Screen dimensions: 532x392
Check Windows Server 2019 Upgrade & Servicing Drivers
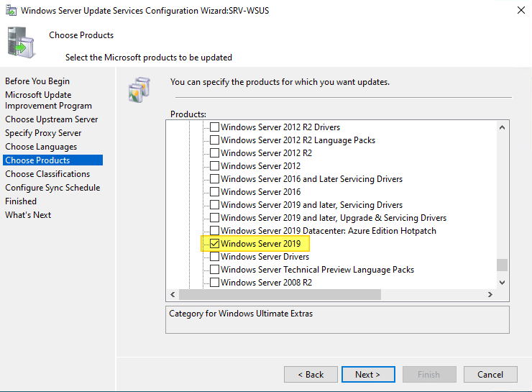pyautogui.click(x=214, y=217)
